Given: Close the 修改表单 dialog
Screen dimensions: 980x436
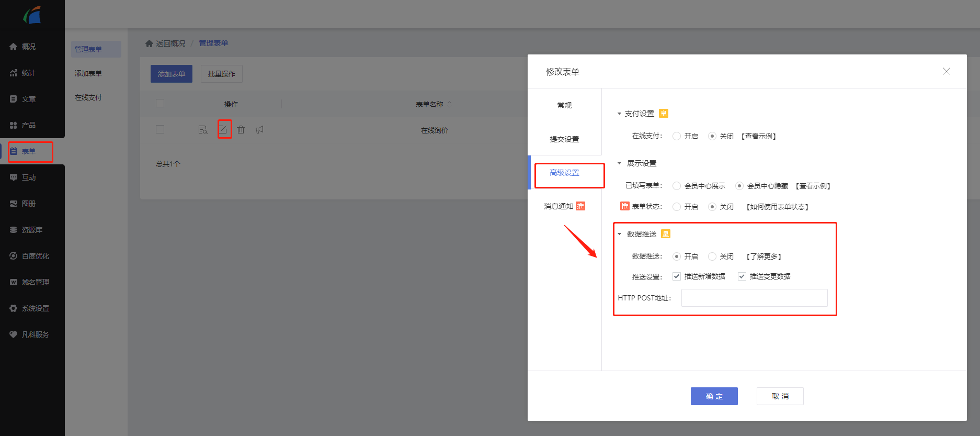Looking at the screenshot, I should (x=947, y=71).
